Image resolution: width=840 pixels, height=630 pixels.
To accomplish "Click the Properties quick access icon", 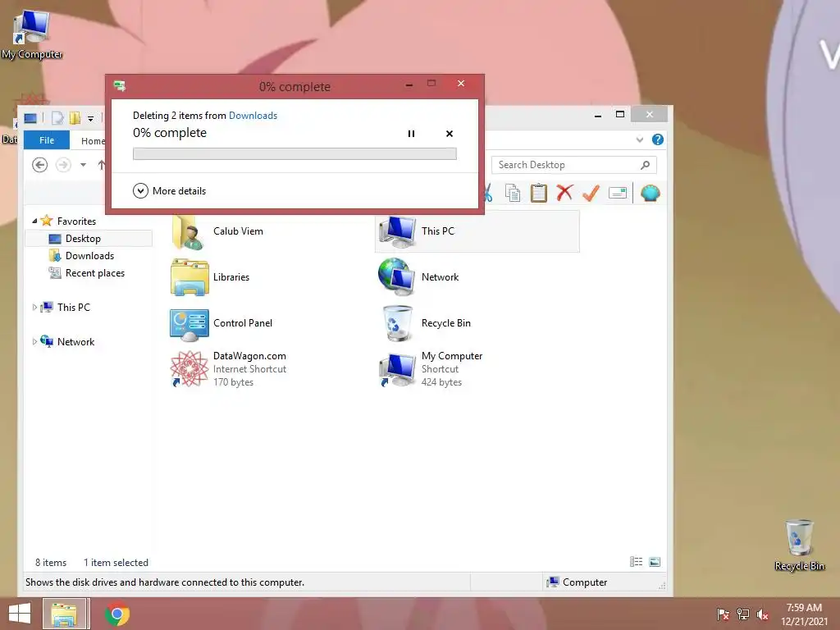I will tap(57, 118).
